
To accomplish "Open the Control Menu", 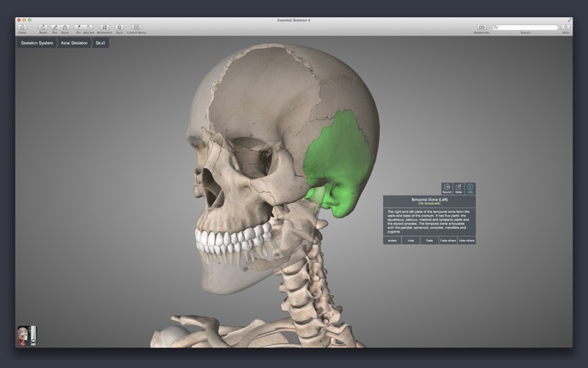I will pos(136,27).
